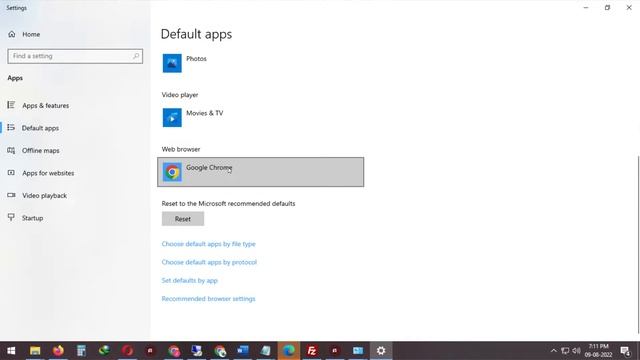Launch Opera browser from the taskbar
Viewport: 640px width, 360px height.
(127, 351)
